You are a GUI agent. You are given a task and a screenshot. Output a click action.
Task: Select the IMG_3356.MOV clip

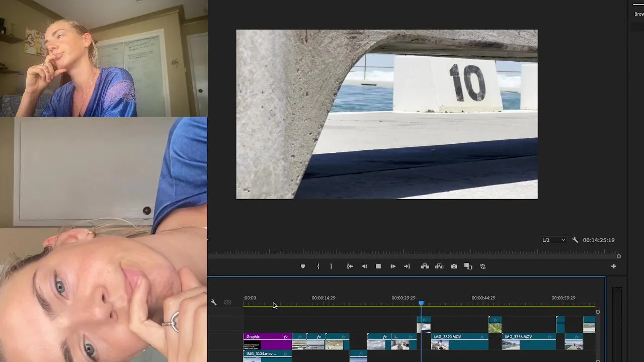(529, 341)
